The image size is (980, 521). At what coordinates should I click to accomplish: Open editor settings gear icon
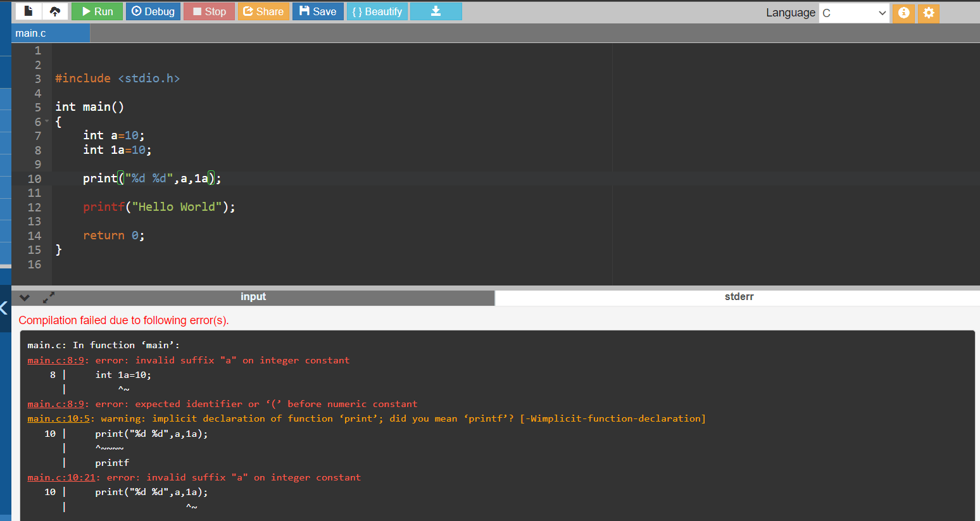click(x=928, y=13)
